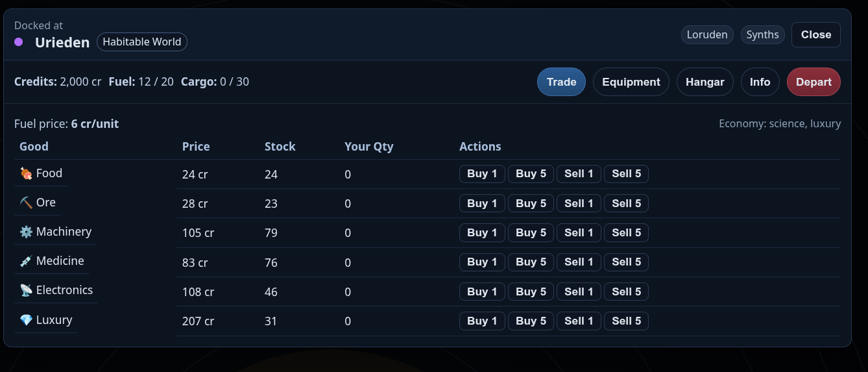This screenshot has width=868, height=372.
Task: Sell 1 unit of Luxury
Action: tap(579, 321)
